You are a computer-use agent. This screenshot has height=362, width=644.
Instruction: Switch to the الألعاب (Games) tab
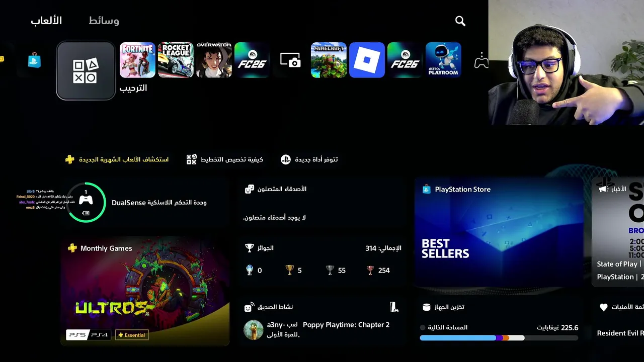[x=46, y=21]
